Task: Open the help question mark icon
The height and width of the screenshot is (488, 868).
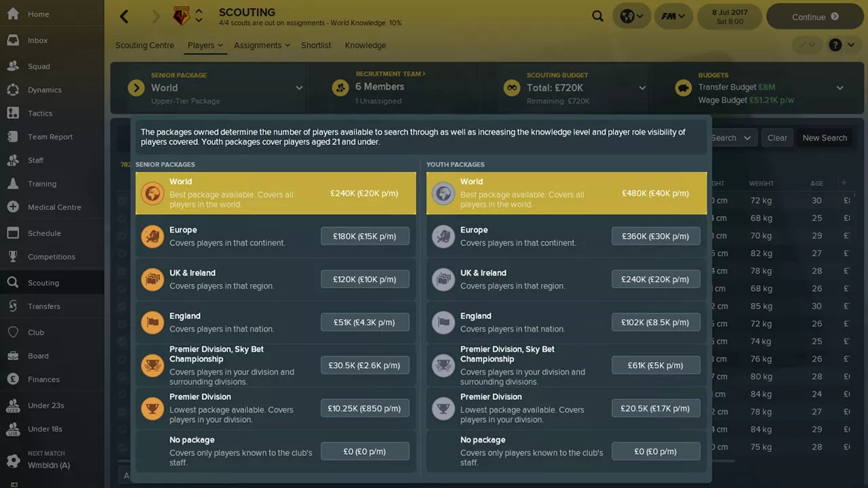Action: (x=835, y=45)
